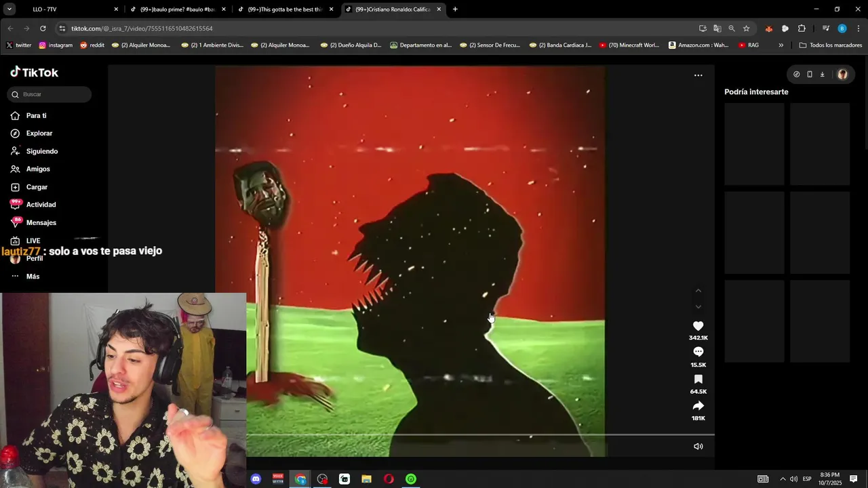Screen dimensions: 868x488
Task: Go to the previous video with up chevron
Action: 698,291
